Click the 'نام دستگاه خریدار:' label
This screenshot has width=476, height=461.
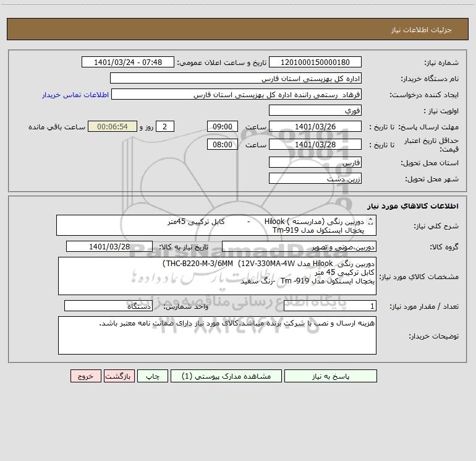click(430, 79)
